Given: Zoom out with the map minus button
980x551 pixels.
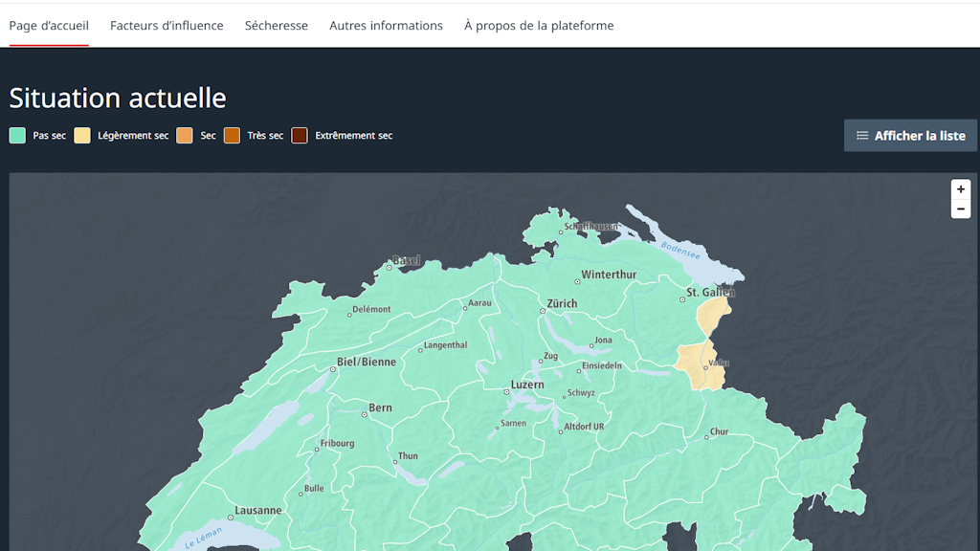Looking at the screenshot, I should [960, 209].
